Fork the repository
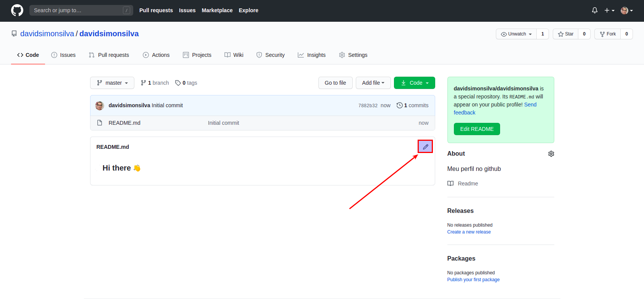 click(608, 34)
